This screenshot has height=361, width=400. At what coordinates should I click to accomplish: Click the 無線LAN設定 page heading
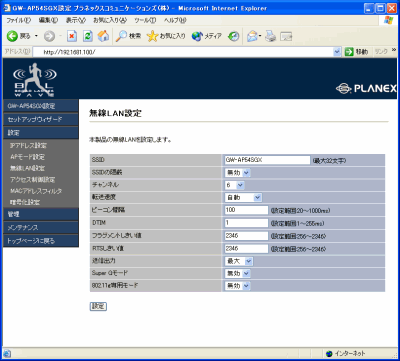tap(115, 113)
